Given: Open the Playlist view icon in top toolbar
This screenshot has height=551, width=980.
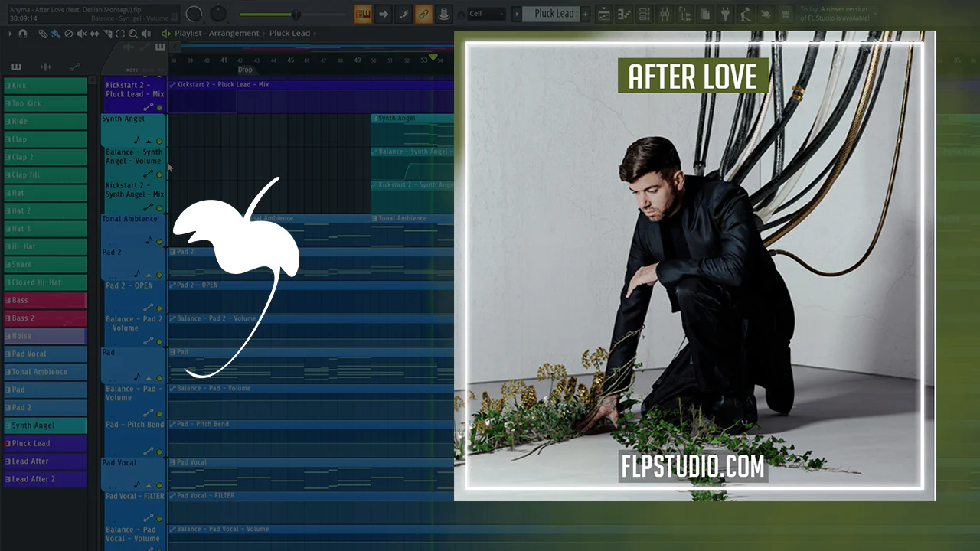Looking at the screenshot, I should pyautogui.click(x=604, y=14).
